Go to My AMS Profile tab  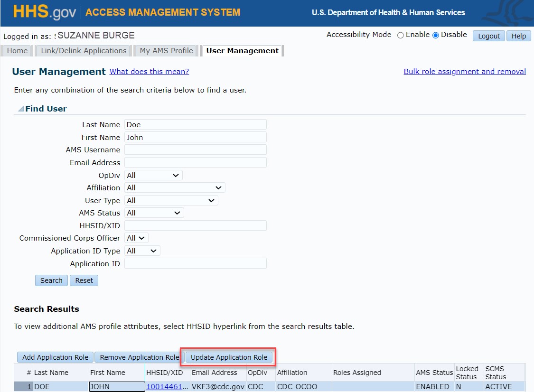[166, 51]
